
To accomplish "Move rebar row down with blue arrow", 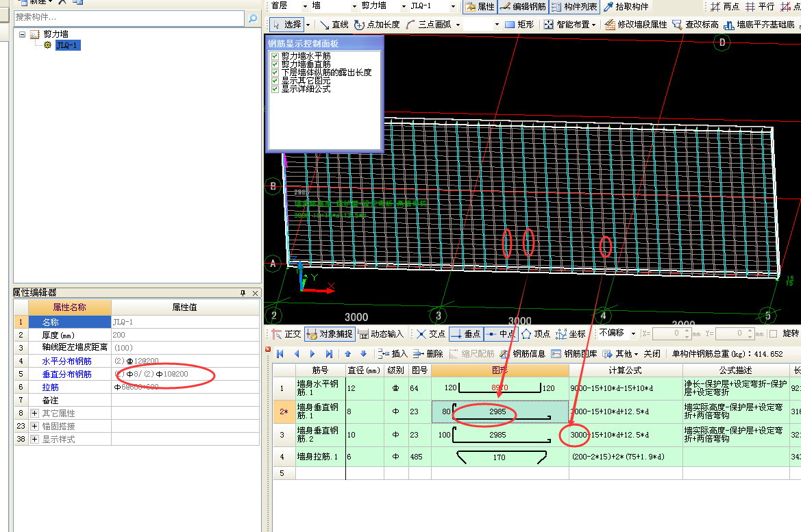I will 364,354.
